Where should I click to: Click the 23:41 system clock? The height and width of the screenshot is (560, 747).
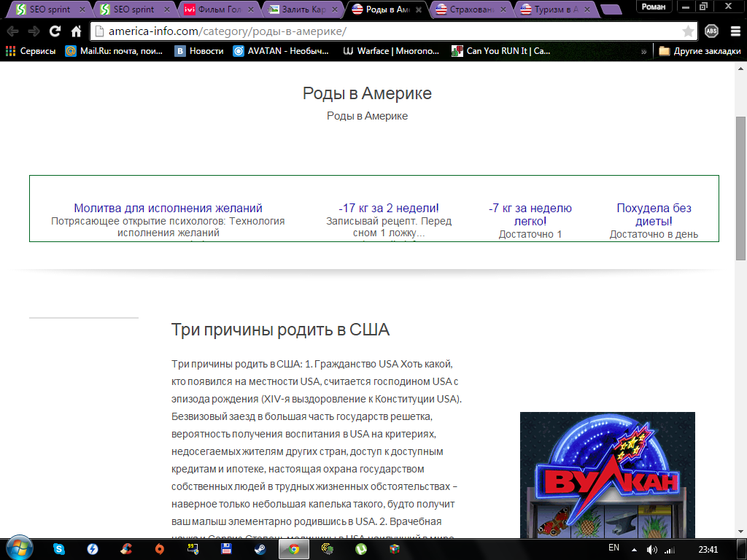pyautogui.click(x=708, y=550)
